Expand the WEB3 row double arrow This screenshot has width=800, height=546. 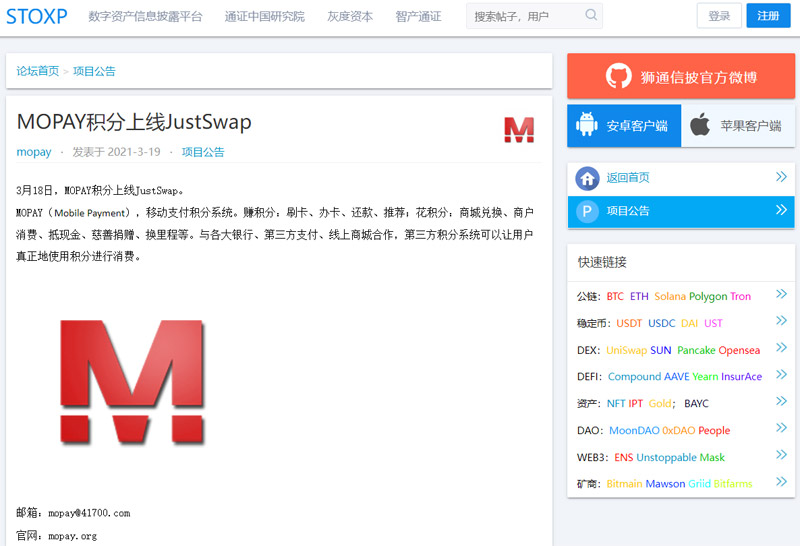(x=781, y=455)
